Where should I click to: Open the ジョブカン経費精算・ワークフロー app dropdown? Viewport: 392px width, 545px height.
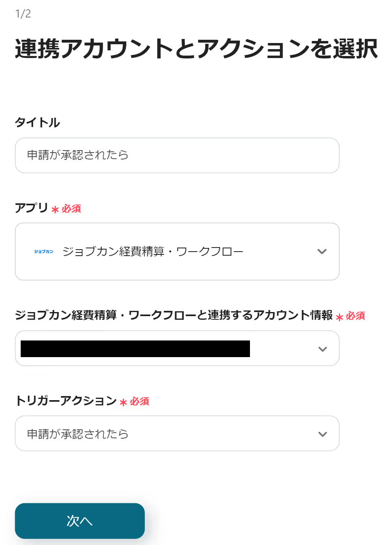(x=177, y=252)
